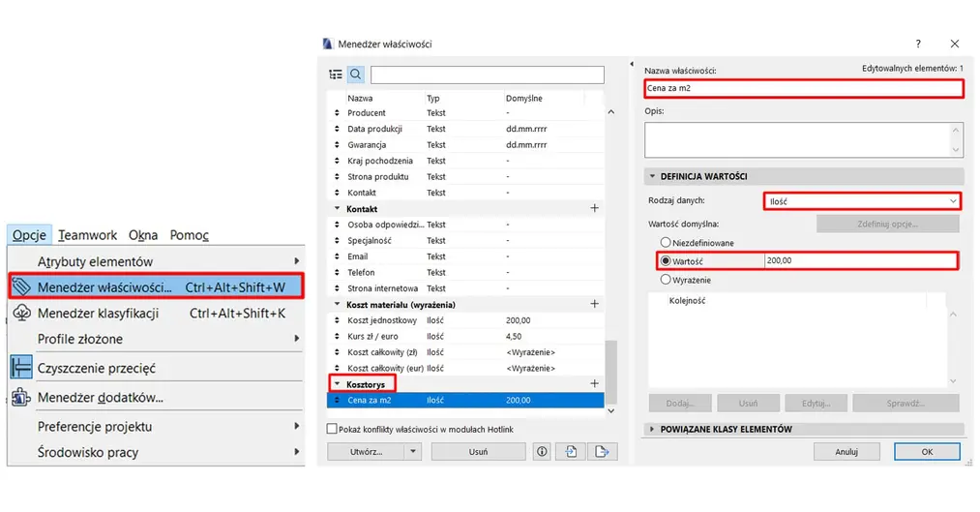Viewport: 980px width, 512px height.
Task: Add property to Kosztorys group
Action: coord(594,383)
